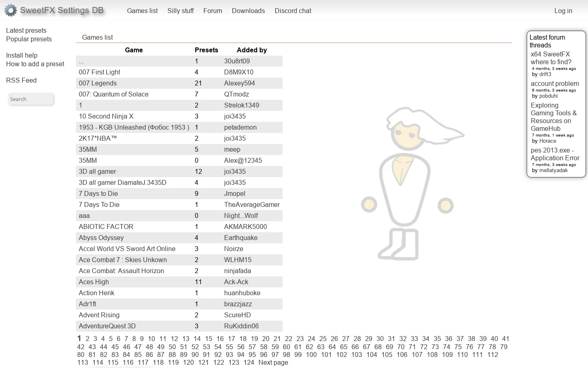Image resolution: width=588 pixels, height=368 pixels.
Task: Jump to page 50 in pagination
Action: (172, 347)
